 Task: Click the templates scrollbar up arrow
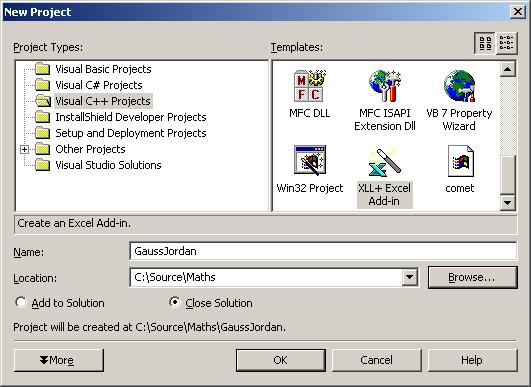pyautogui.click(x=508, y=69)
